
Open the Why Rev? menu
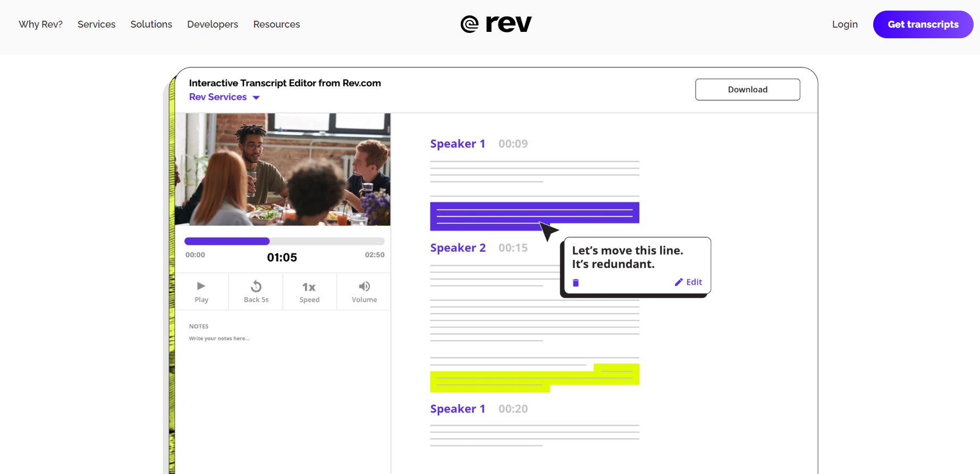(41, 24)
